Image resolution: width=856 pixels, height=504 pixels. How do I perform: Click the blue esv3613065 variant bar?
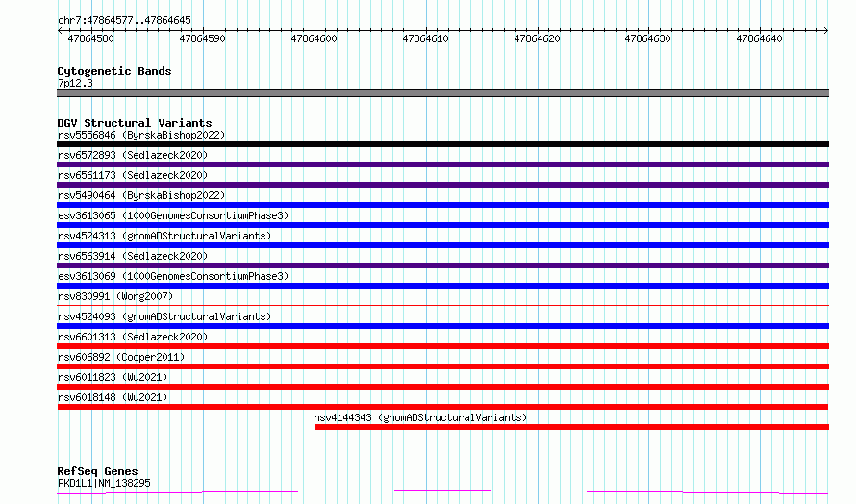coord(442,225)
